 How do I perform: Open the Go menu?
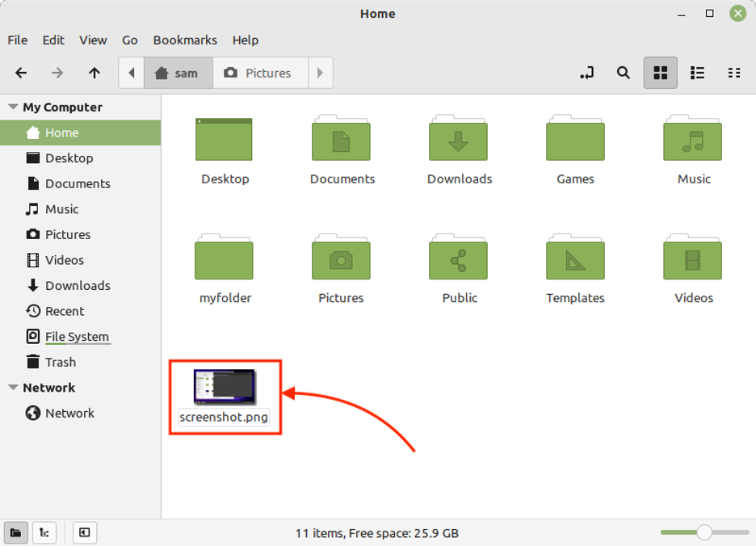(x=130, y=40)
